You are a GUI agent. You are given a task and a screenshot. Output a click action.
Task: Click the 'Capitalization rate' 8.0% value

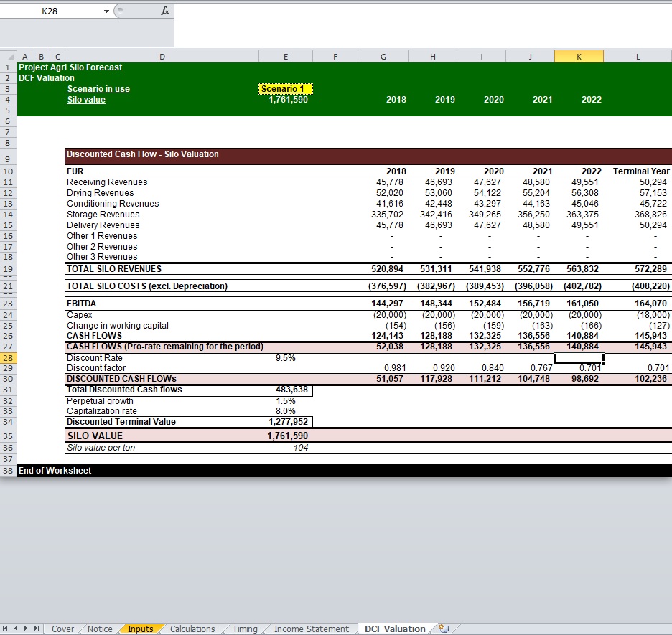(286, 411)
